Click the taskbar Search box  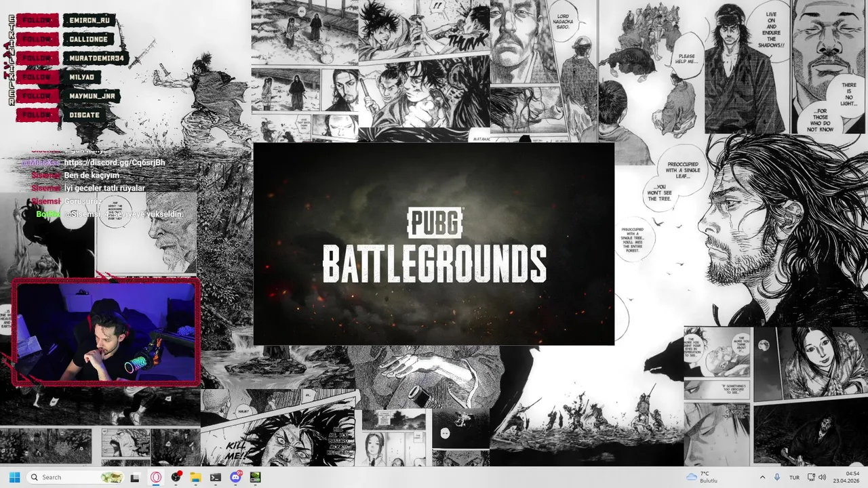[x=75, y=477]
